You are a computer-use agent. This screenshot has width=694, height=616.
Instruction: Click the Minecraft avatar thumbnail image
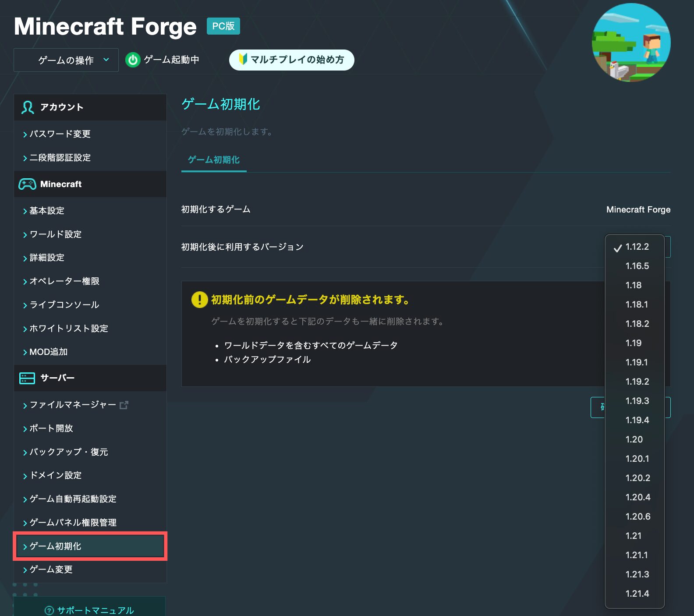pyautogui.click(x=631, y=42)
